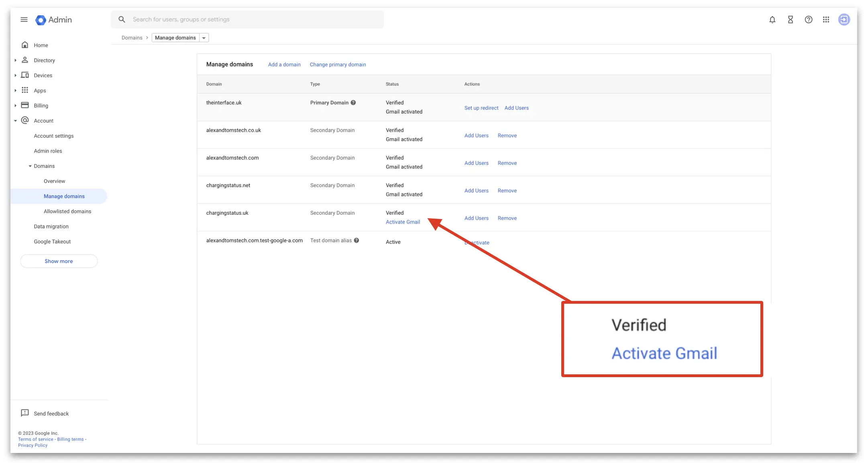Viewport: 868px width, 463px height.
Task: Remove alexandtomstech.com domain
Action: click(507, 163)
